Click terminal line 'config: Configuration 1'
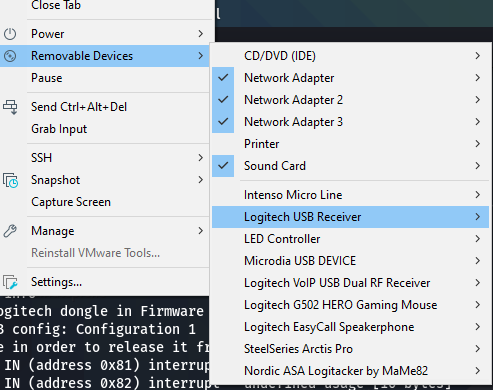This screenshot has width=493, height=390. pyautogui.click(x=104, y=329)
